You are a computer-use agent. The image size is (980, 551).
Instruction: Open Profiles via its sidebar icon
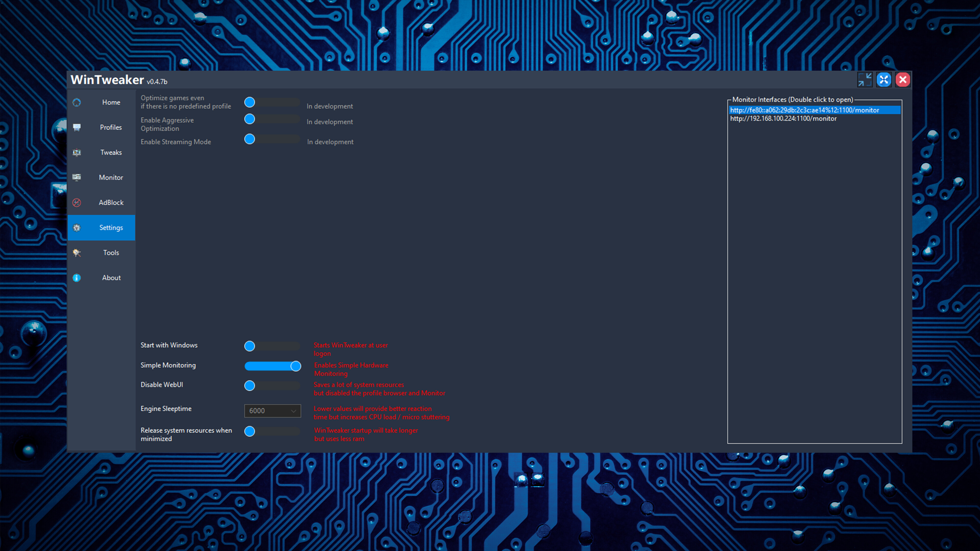click(x=77, y=127)
